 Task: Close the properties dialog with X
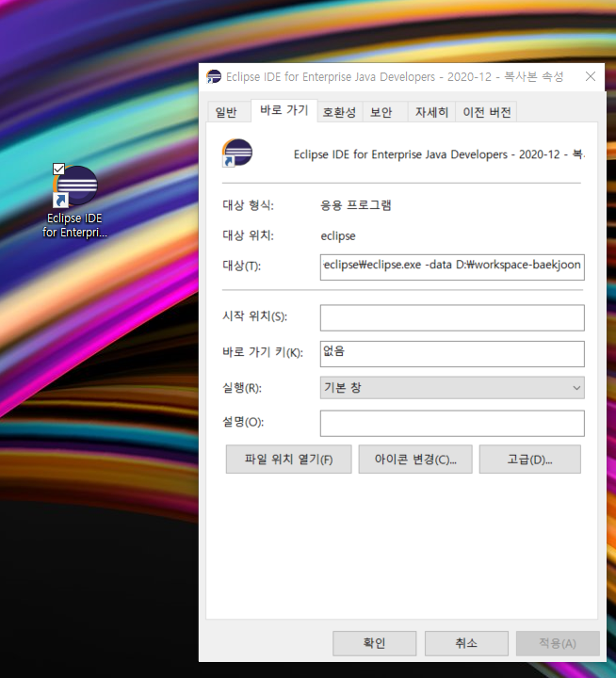591,76
